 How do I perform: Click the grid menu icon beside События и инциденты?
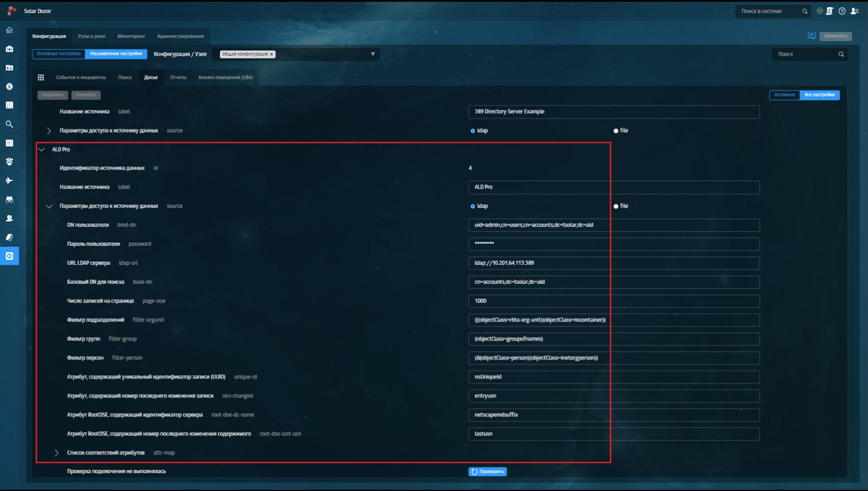point(41,77)
